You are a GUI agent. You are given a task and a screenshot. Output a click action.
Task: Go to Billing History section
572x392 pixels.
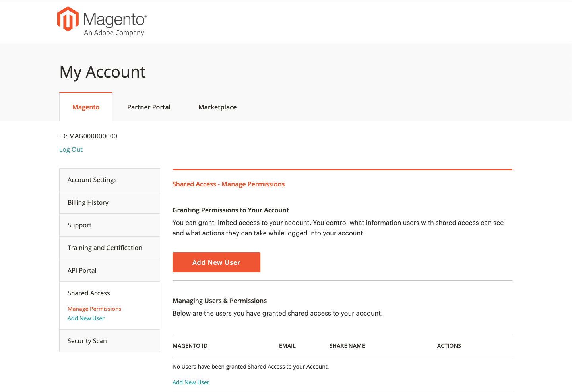[110, 202]
